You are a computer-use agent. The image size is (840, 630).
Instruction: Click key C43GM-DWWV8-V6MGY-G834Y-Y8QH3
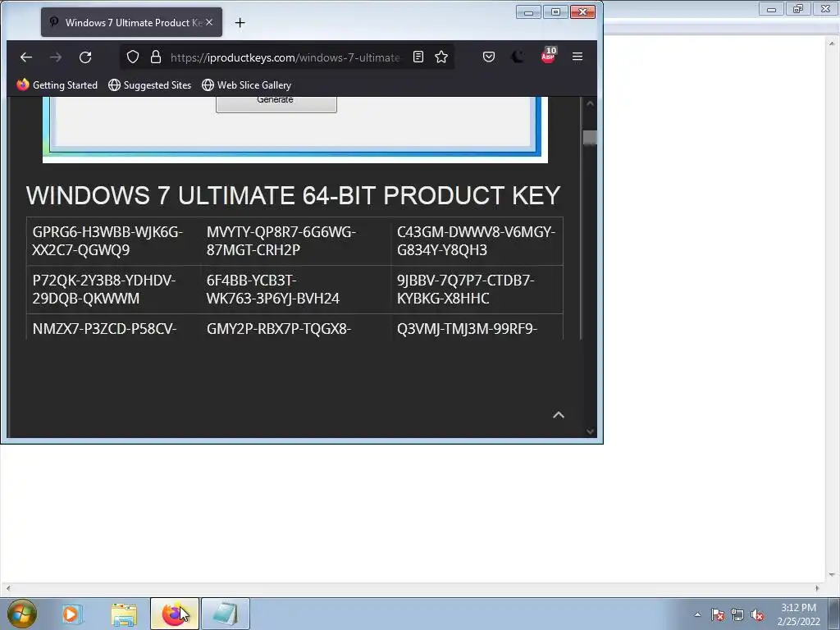tap(476, 241)
